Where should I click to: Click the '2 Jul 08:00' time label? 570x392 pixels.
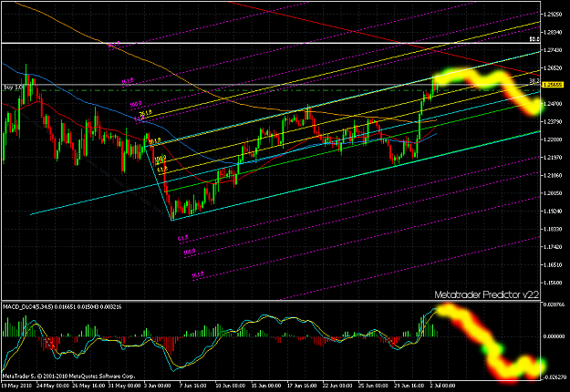(442, 386)
